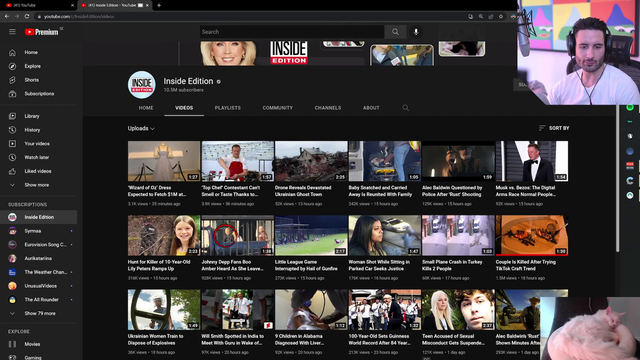This screenshot has width=640, height=360.
Task: Expand the Uploads dropdown
Action: coord(141,129)
